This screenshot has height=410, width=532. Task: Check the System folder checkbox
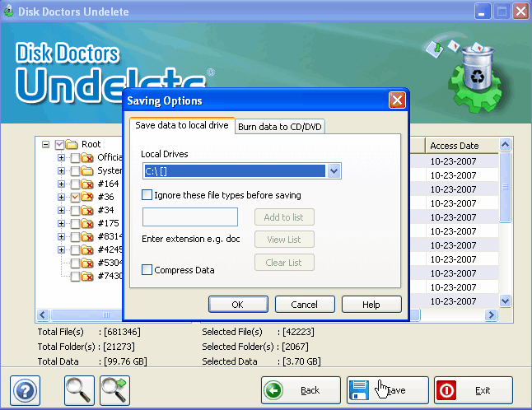point(75,171)
